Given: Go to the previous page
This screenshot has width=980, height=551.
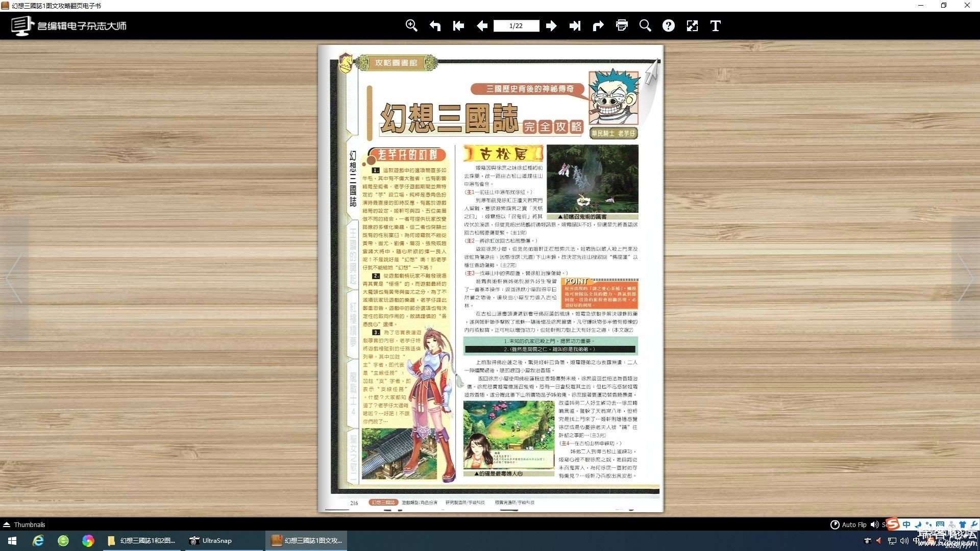Looking at the screenshot, I should pyautogui.click(x=482, y=26).
